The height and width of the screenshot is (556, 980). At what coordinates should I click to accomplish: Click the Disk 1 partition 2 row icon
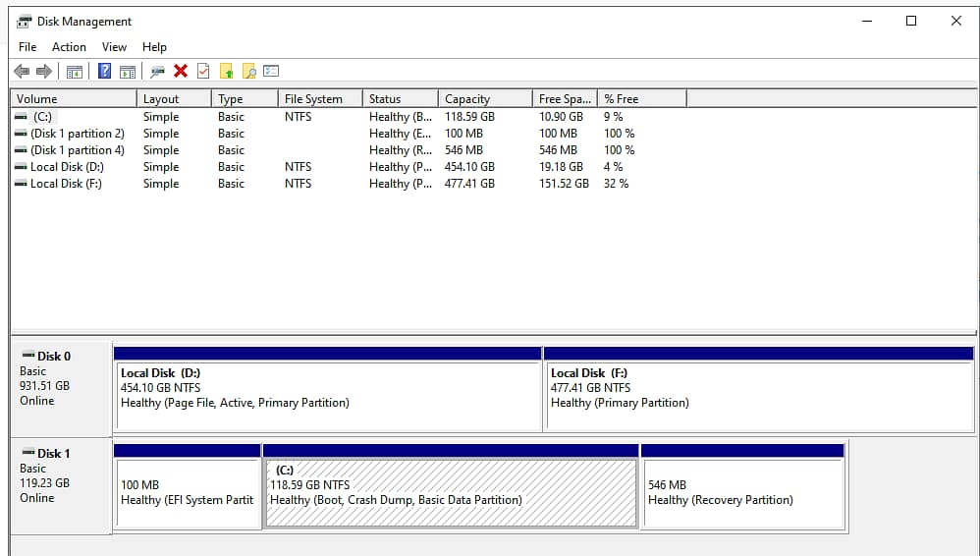21,134
